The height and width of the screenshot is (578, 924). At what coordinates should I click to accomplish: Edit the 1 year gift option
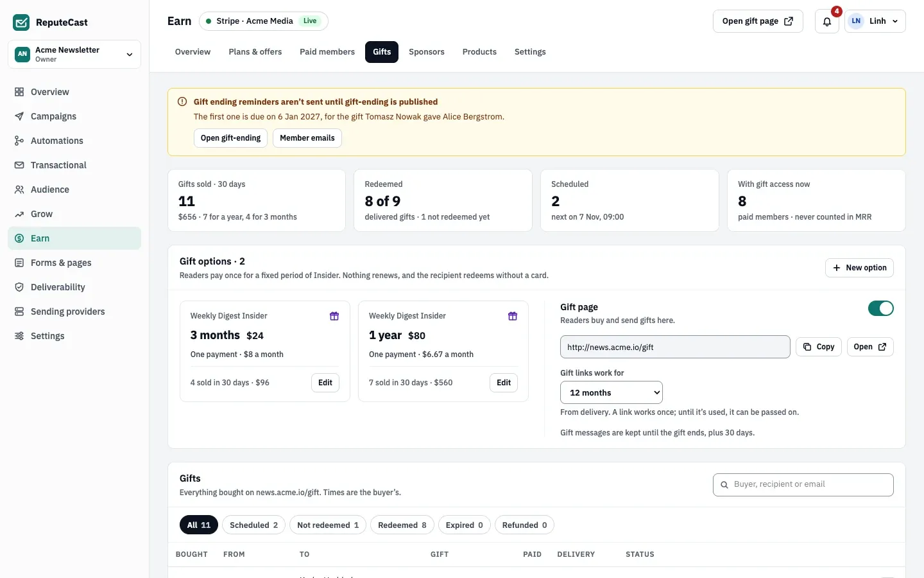[x=504, y=383]
